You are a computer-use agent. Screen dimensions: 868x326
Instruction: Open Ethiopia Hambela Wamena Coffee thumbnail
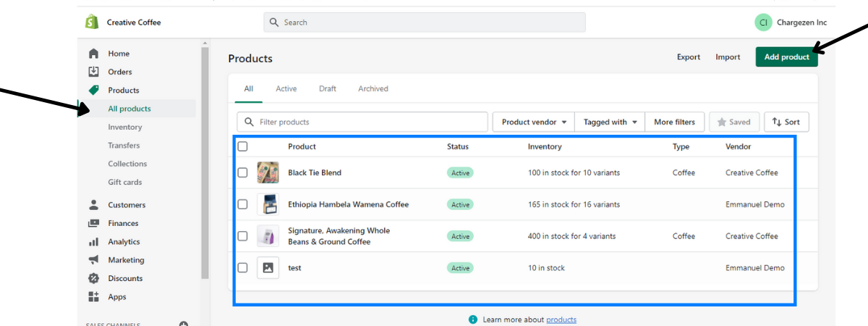268,204
